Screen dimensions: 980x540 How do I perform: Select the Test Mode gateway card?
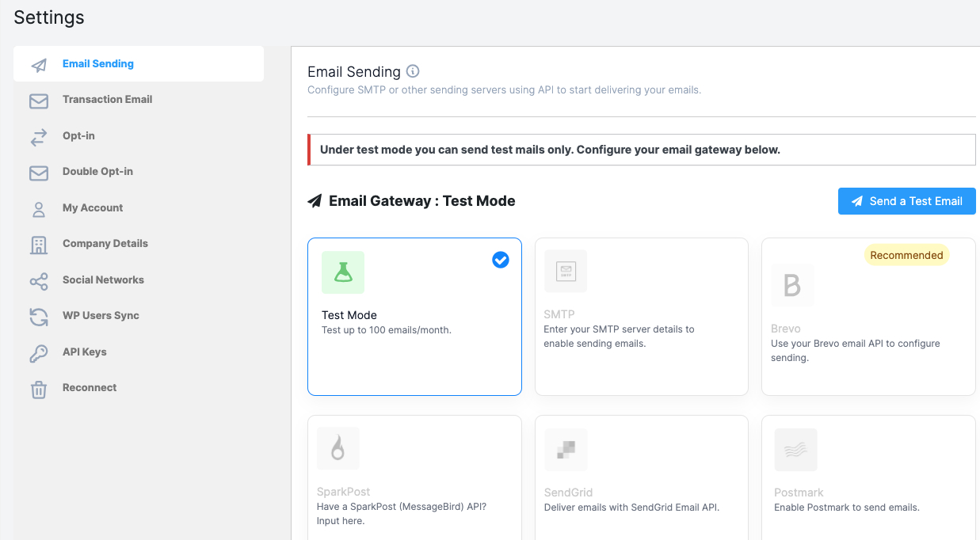click(414, 317)
